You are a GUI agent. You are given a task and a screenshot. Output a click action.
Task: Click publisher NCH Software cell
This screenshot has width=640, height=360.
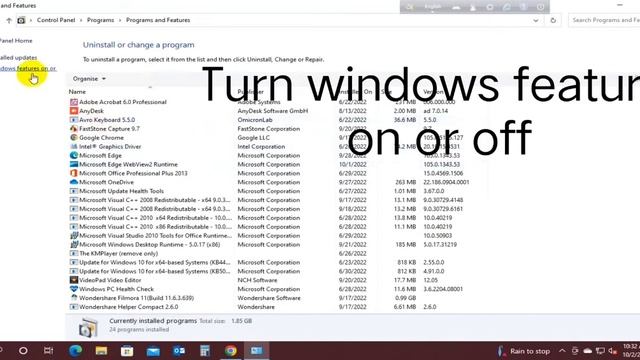pyautogui.click(x=257, y=280)
